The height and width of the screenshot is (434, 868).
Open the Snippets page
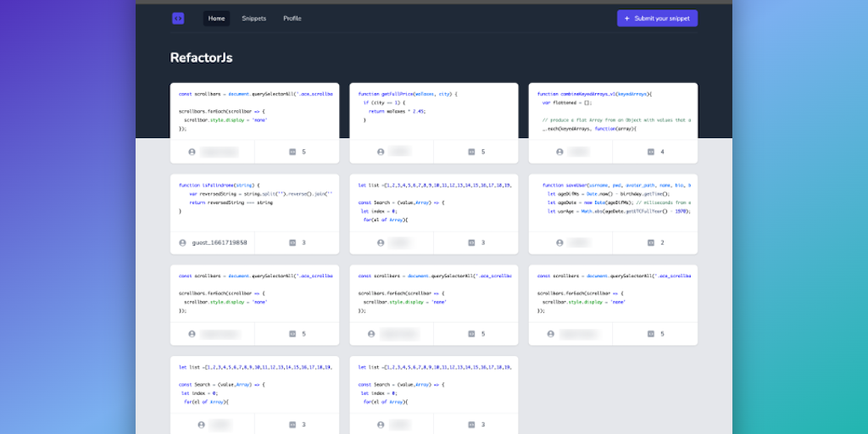tap(253, 18)
